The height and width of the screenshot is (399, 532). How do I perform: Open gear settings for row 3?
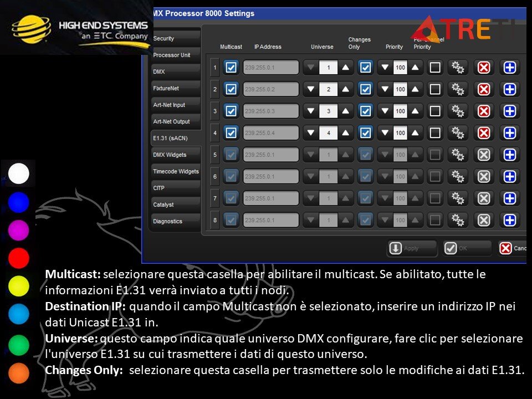pyautogui.click(x=458, y=111)
